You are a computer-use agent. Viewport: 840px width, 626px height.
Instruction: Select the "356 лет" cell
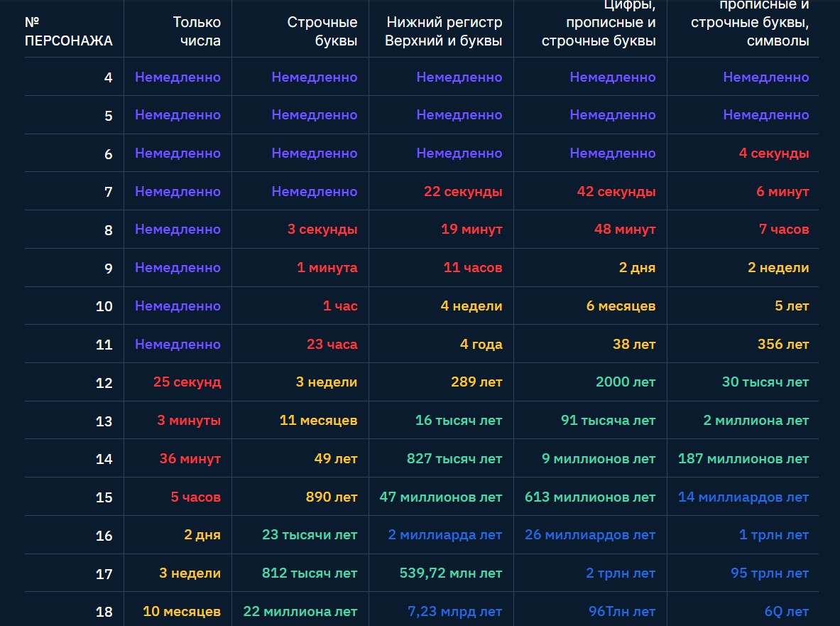click(x=783, y=345)
